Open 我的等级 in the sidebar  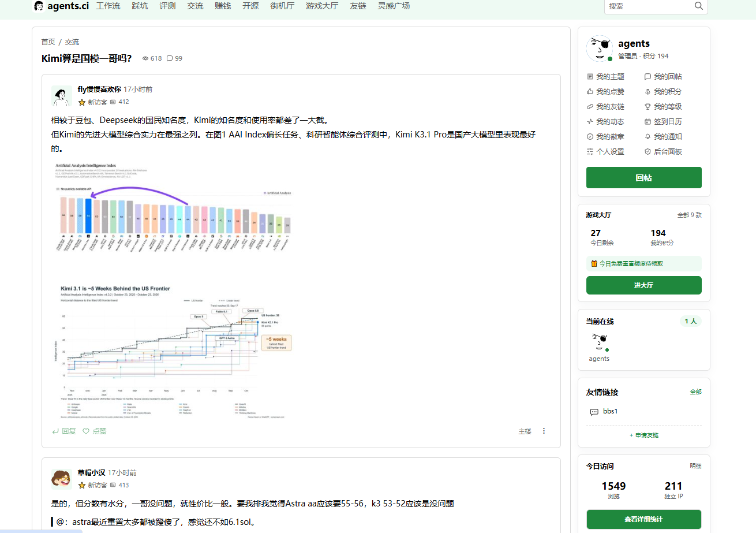tap(663, 106)
